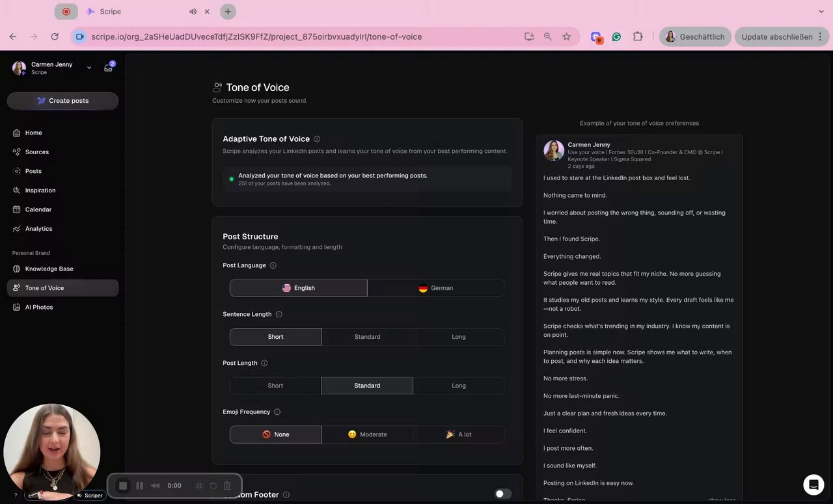Screen dimensions: 833x504
Task: Go back to the previous page
Action: (x=13, y=37)
